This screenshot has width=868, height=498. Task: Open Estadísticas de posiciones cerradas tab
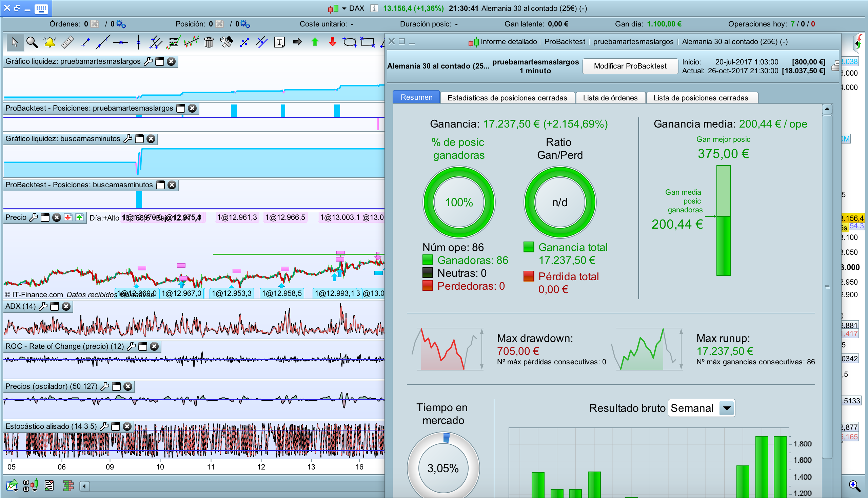coord(507,98)
